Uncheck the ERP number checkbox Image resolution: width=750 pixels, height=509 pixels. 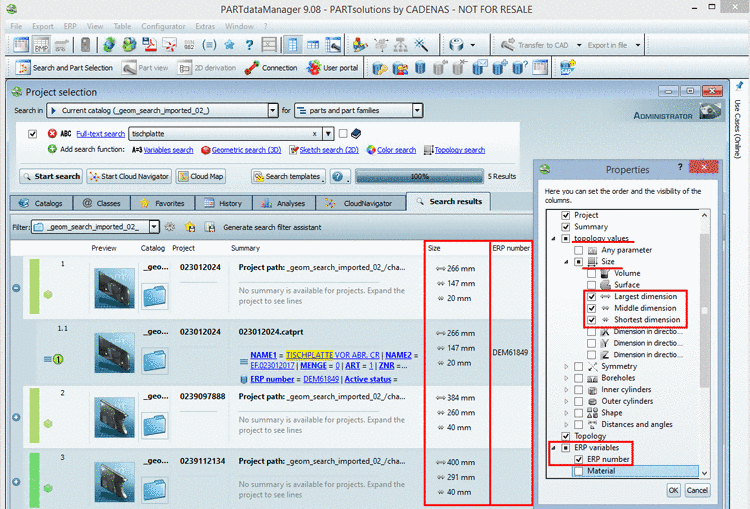(x=578, y=459)
